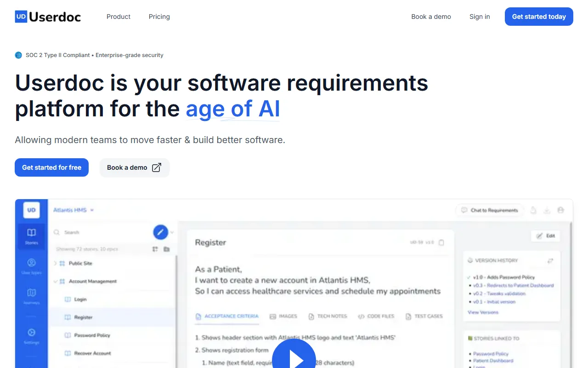This screenshot has height=368, width=588.
Task: Collapse the Account Management epic
Action: [x=55, y=281]
